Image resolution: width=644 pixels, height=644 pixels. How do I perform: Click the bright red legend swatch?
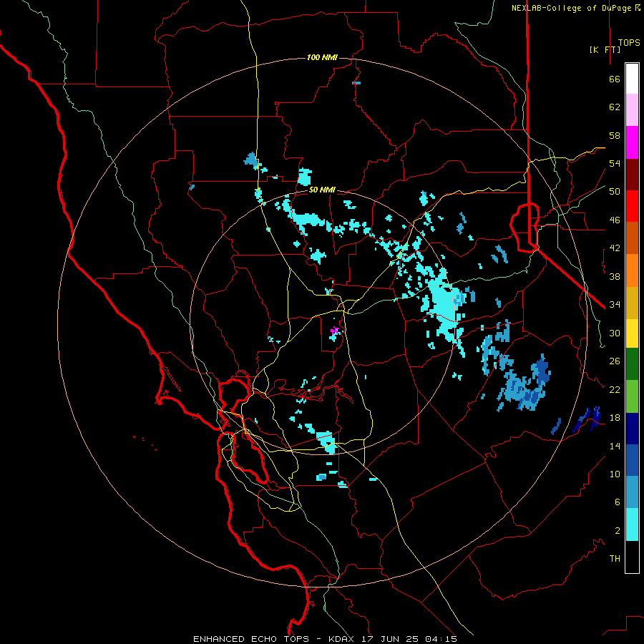pos(632,206)
